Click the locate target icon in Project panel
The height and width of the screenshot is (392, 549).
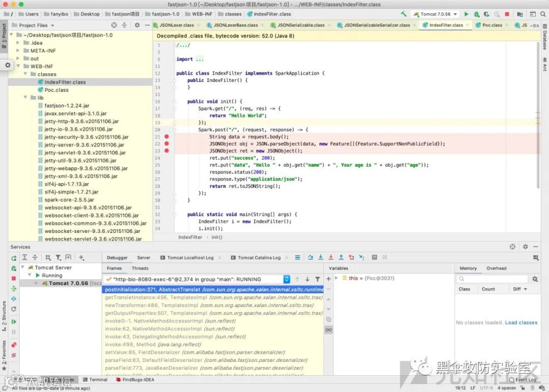coord(114,25)
